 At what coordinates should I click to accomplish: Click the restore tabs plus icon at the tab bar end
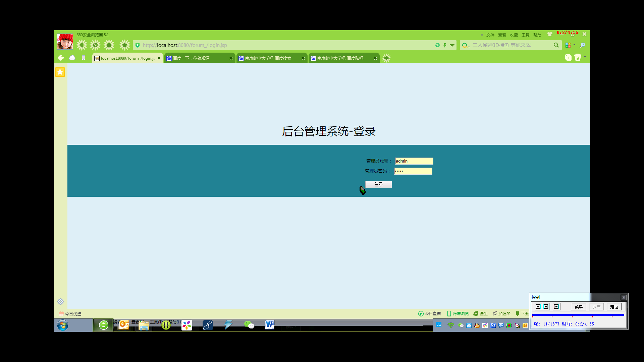click(x=568, y=58)
